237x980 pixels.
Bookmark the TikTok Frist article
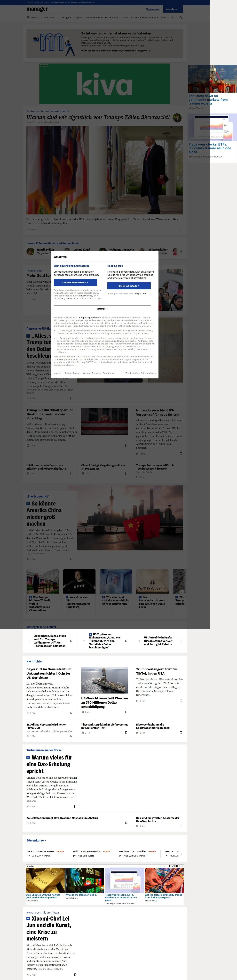[181, 701]
